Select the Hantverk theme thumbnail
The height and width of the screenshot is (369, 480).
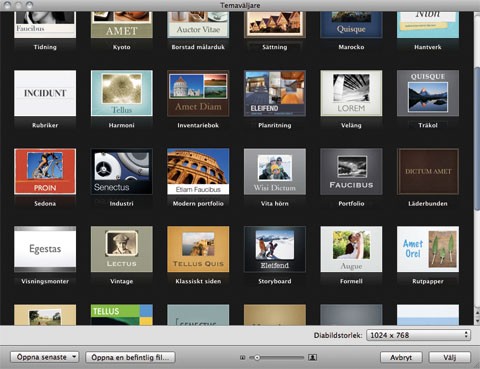[x=428, y=25]
